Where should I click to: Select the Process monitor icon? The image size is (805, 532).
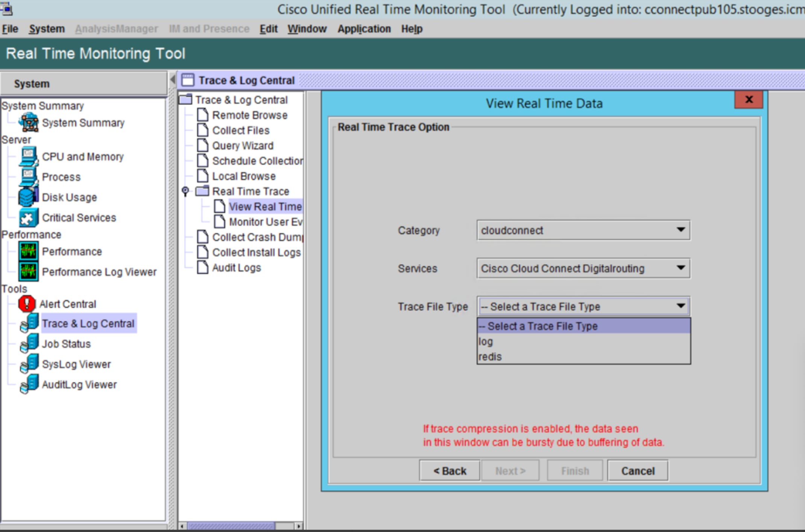[x=29, y=177]
